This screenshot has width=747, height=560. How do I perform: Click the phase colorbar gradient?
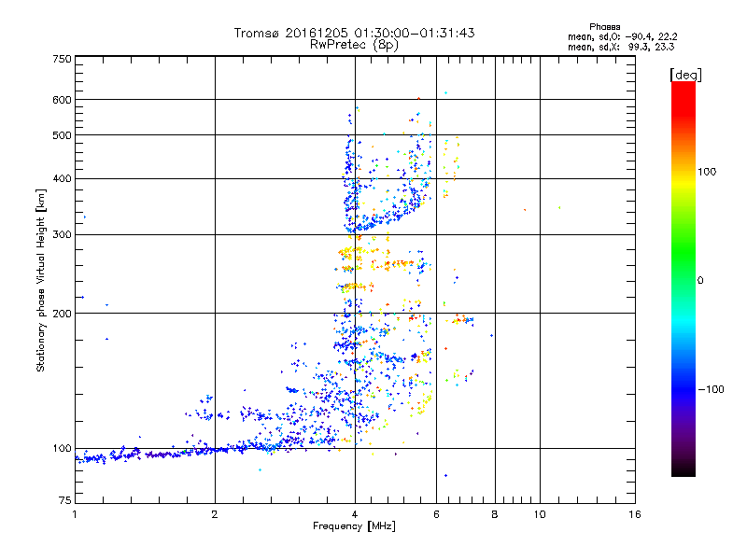[x=684, y=279]
